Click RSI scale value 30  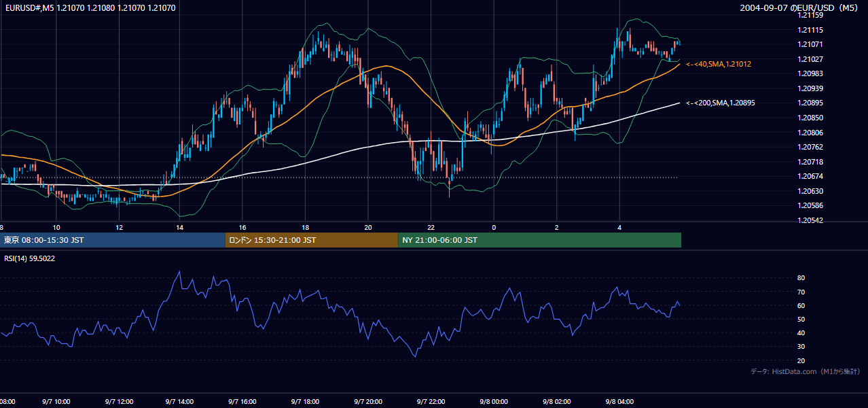click(x=801, y=347)
